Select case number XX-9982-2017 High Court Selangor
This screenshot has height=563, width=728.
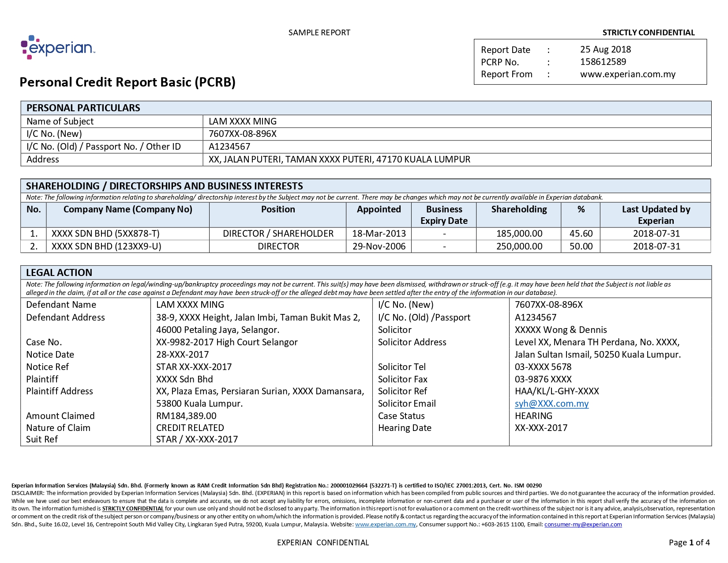pyautogui.click(x=227, y=342)
